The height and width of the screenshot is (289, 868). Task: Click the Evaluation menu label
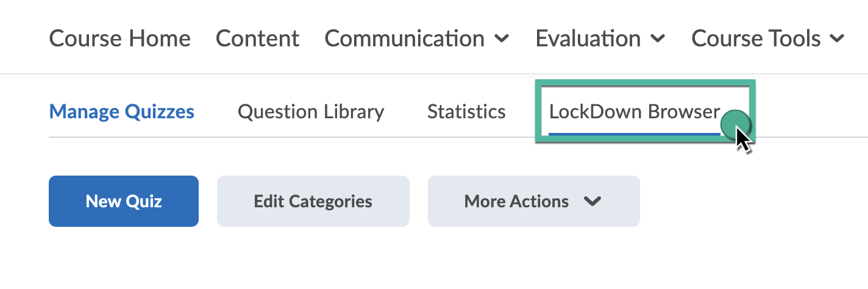click(588, 38)
